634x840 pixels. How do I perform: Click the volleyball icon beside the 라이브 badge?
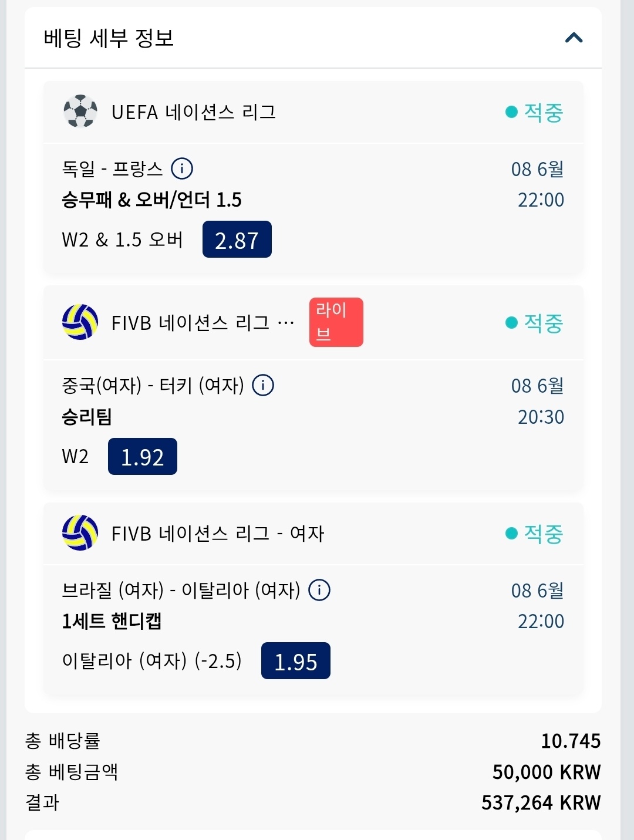click(80, 322)
